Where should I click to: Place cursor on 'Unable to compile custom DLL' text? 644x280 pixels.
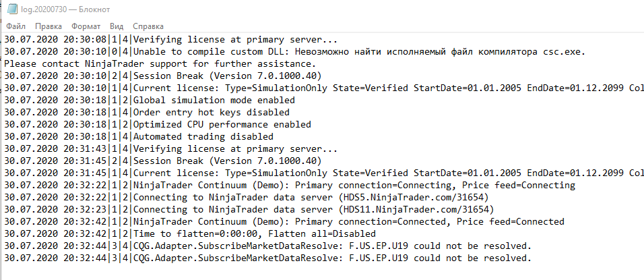pyautogui.click(x=216, y=51)
